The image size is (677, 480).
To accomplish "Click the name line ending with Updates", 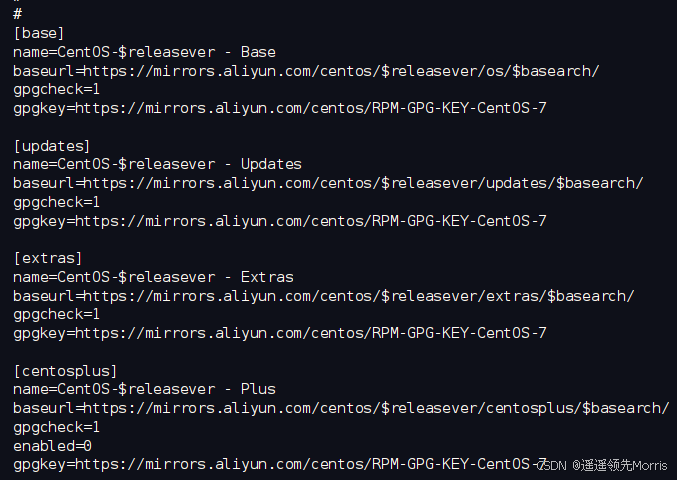I will (157, 164).
